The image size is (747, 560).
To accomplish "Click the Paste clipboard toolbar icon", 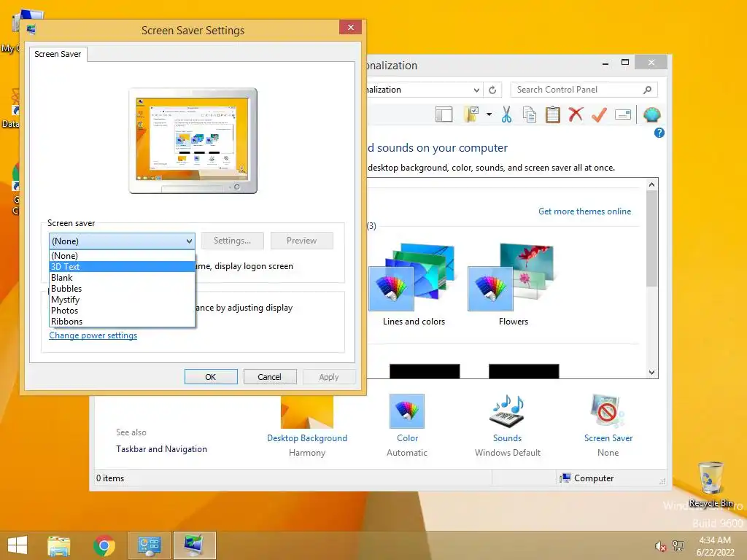I will tap(553, 114).
